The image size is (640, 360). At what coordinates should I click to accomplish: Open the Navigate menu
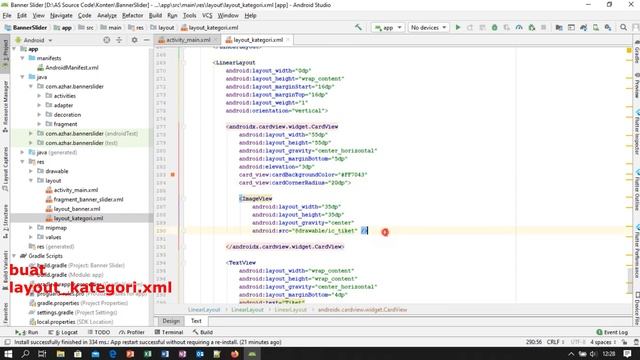coord(61,16)
